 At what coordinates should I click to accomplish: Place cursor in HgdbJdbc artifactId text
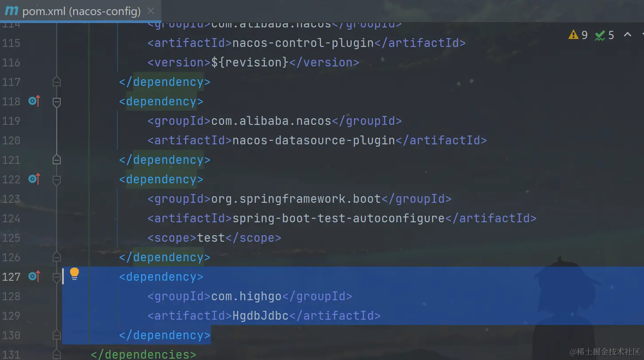[x=260, y=316]
